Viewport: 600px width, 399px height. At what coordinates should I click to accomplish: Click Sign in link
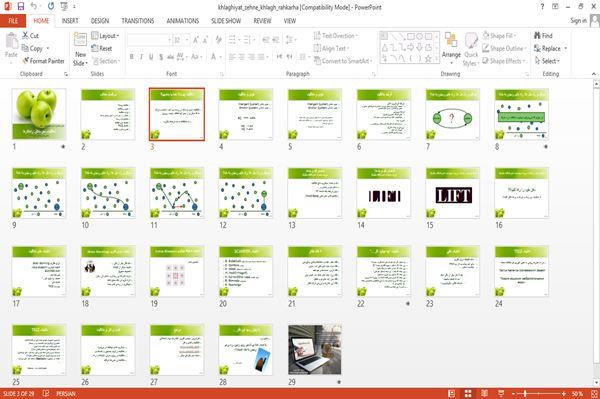(578, 21)
